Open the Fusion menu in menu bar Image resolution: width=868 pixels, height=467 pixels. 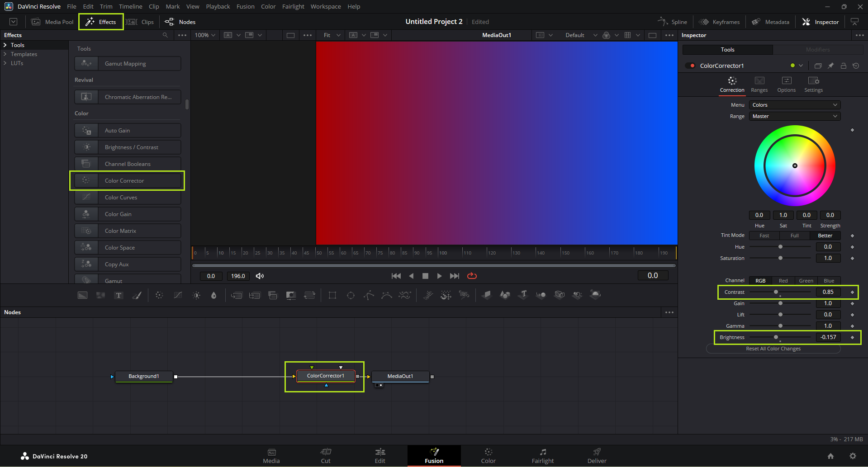coord(245,6)
